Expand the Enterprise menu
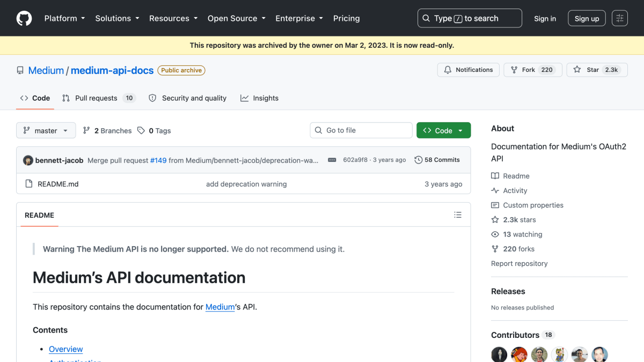644x362 pixels. point(299,18)
